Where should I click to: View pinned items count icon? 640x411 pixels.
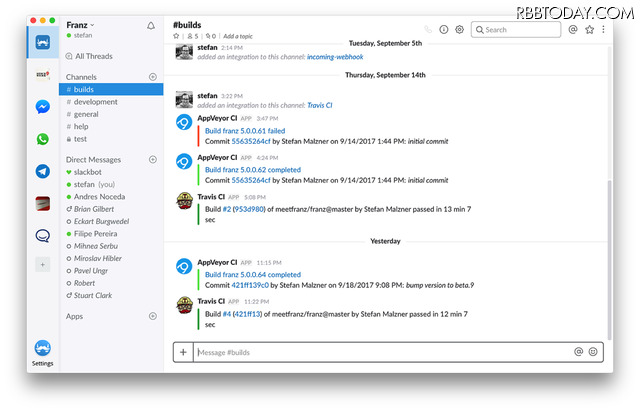click(x=211, y=36)
